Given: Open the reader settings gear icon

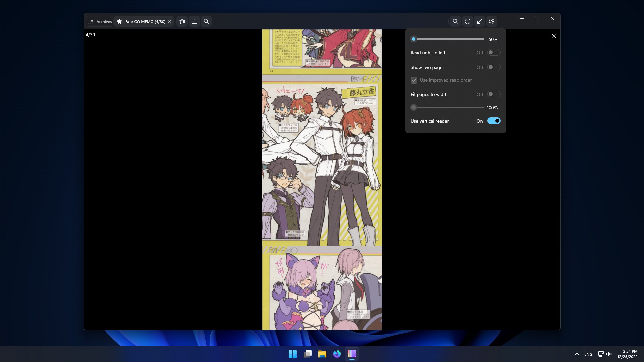Looking at the screenshot, I should [x=492, y=21].
